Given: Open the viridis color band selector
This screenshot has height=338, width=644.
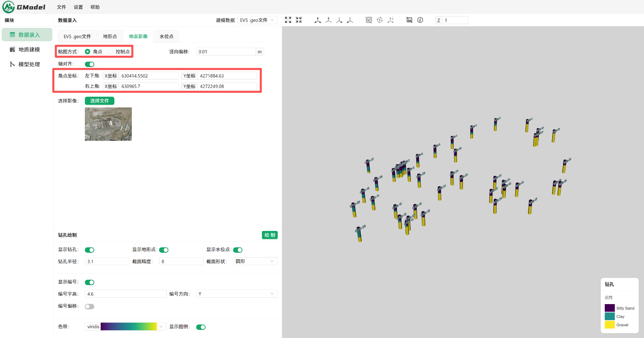Looking at the screenshot, I should pos(125,327).
